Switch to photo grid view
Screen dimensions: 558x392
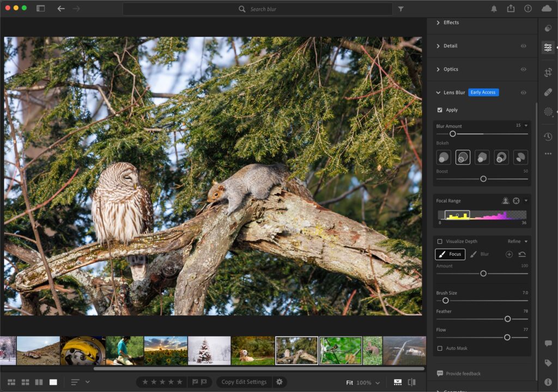[x=11, y=382]
